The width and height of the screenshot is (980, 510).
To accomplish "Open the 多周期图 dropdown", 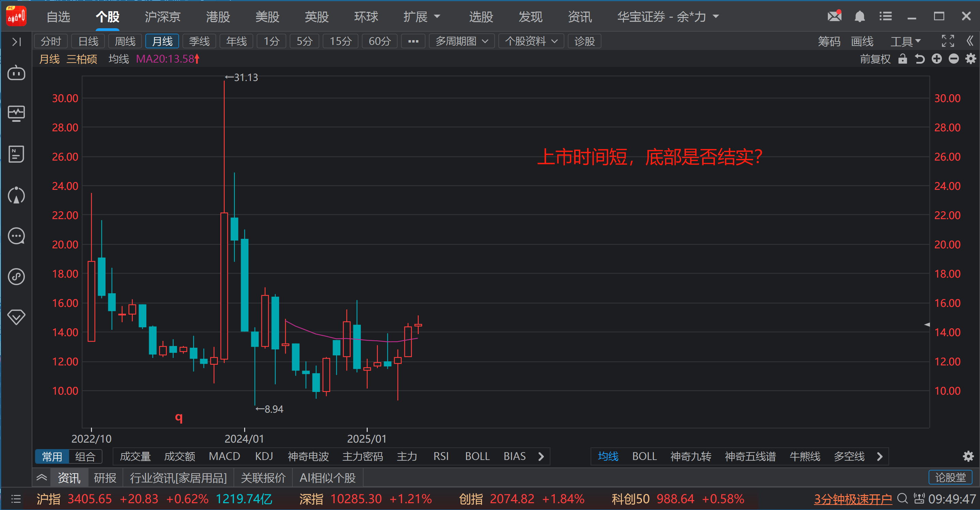I will (x=462, y=41).
